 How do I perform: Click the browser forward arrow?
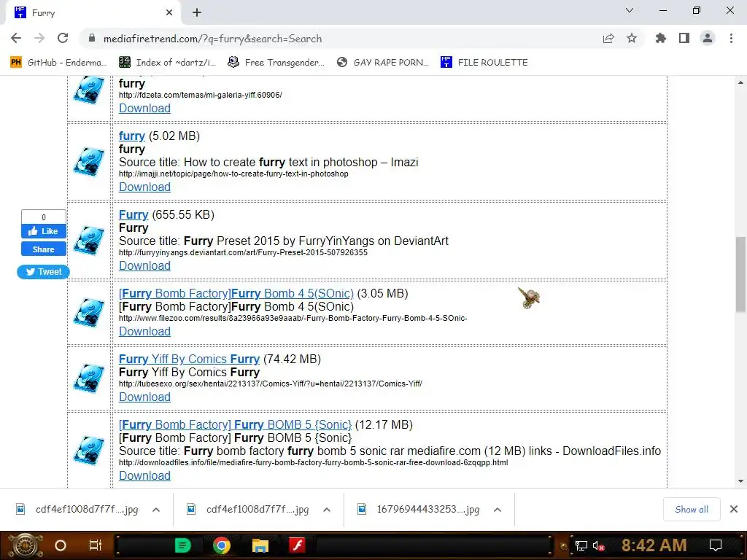pyautogui.click(x=39, y=39)
